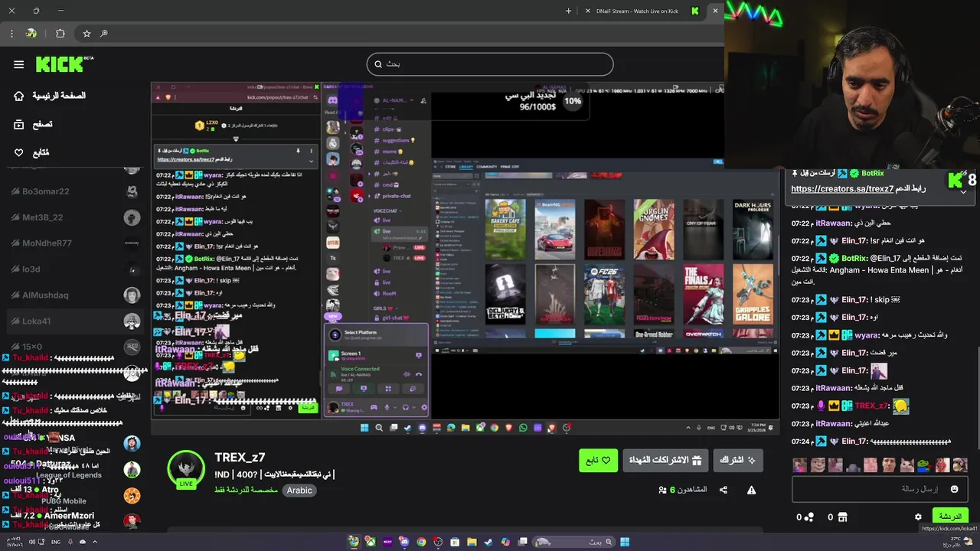Click the subscribe button (اشترك)
The width and height of the screenshot is (980, 551).
click(738, 460)
